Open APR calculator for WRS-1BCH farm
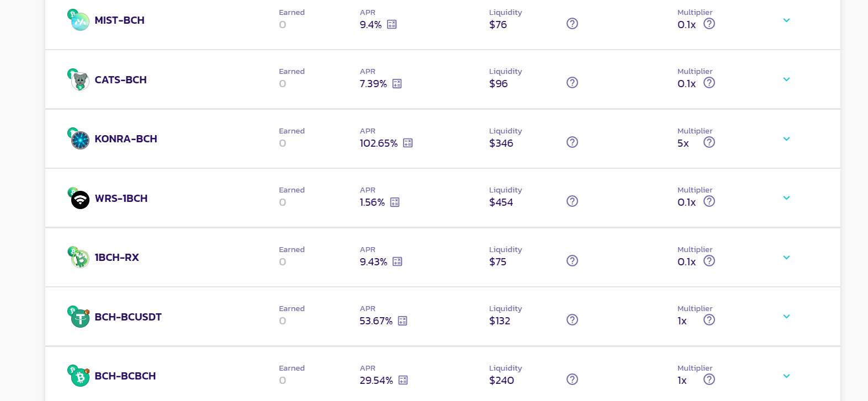 coord(395,202)
